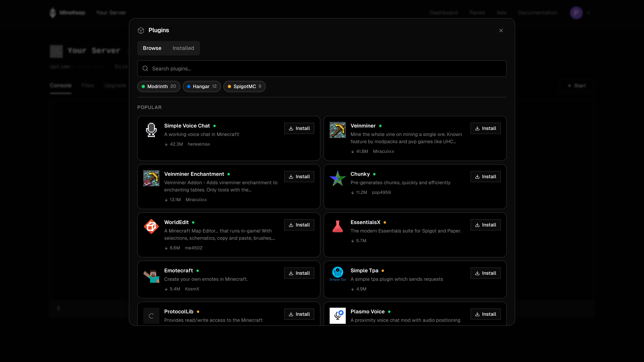Click the Veinminer pickaxe icon
This screenshot has width=644, height=362.
pyautogui.click(x=337, y=130)
